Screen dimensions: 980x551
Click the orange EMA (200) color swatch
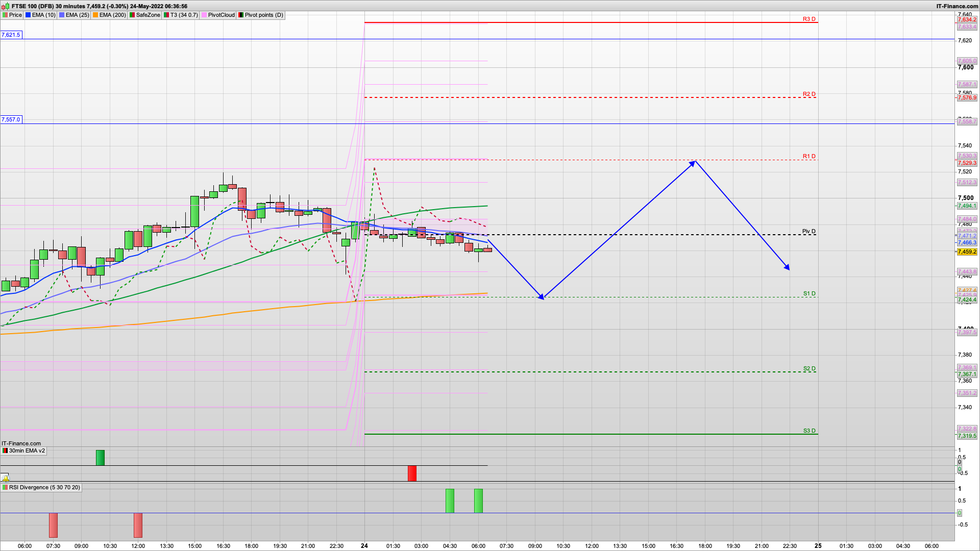click(x=95, y=15)
